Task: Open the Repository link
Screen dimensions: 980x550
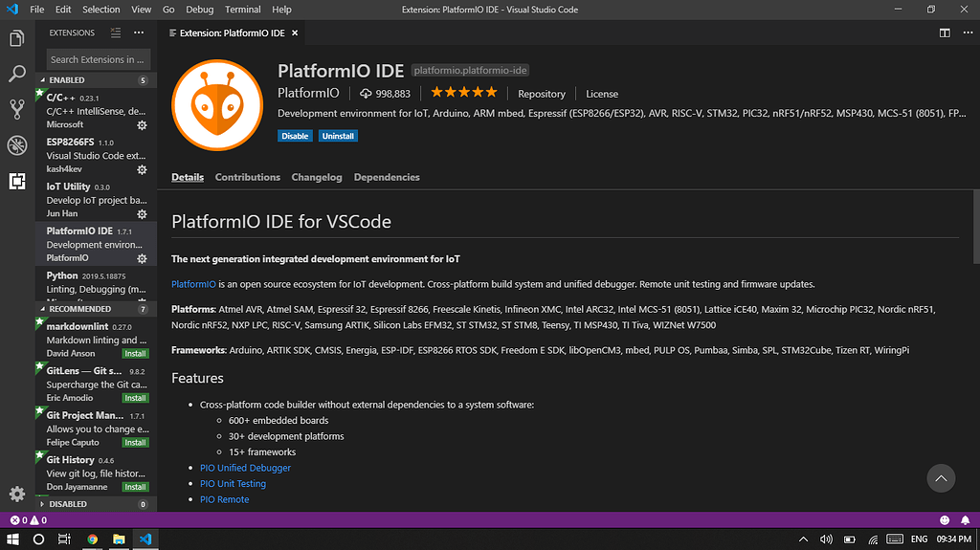Action: [x=542, y=94]
